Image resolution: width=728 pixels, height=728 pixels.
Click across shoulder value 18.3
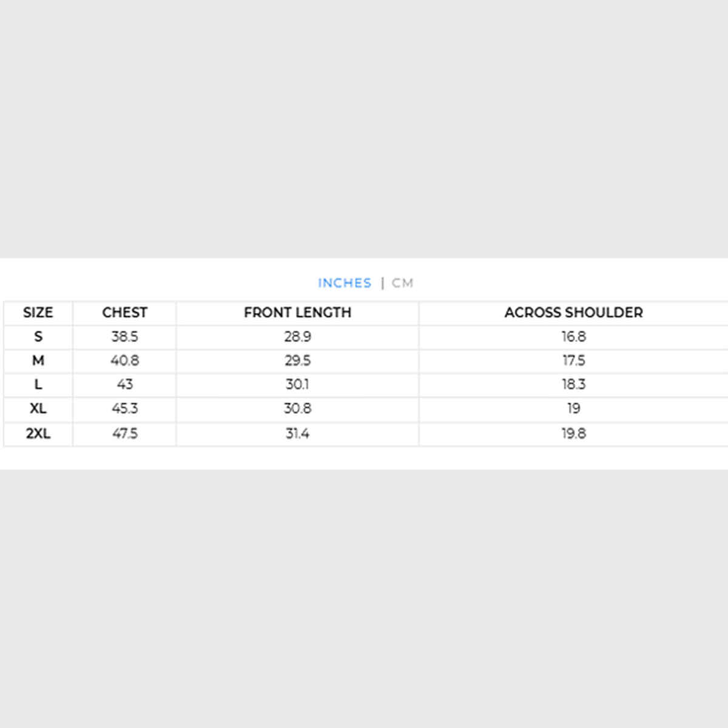tap(573, 385)
